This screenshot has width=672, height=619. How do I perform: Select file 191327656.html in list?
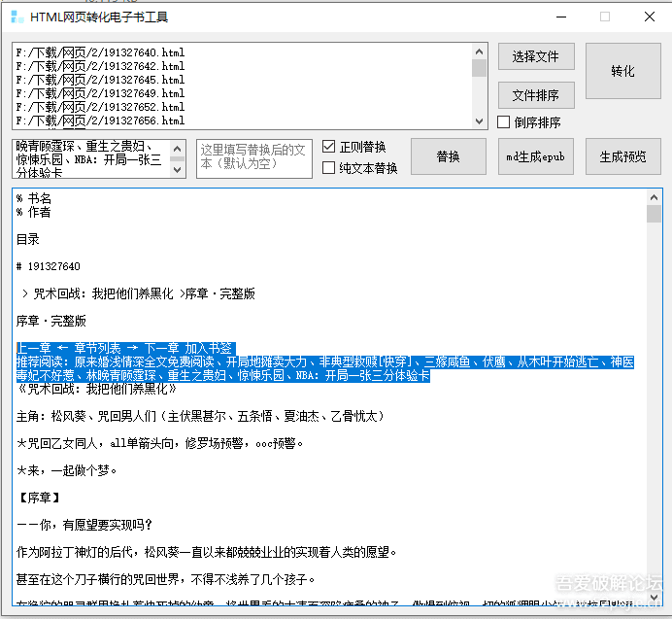click(x=100, y=120)
